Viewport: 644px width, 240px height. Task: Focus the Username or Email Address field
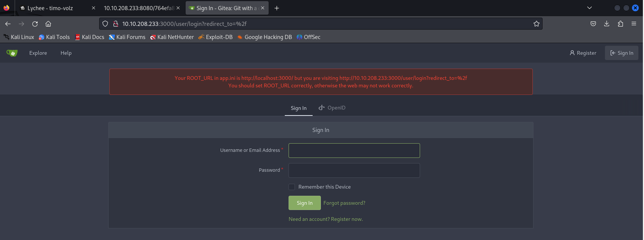click(354, 150)
